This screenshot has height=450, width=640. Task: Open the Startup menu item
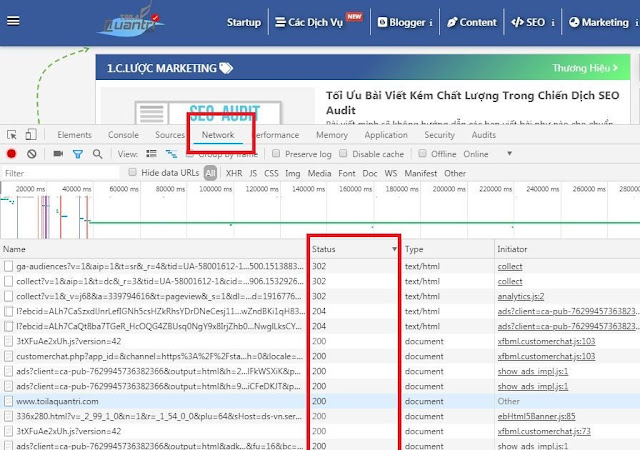244,22
